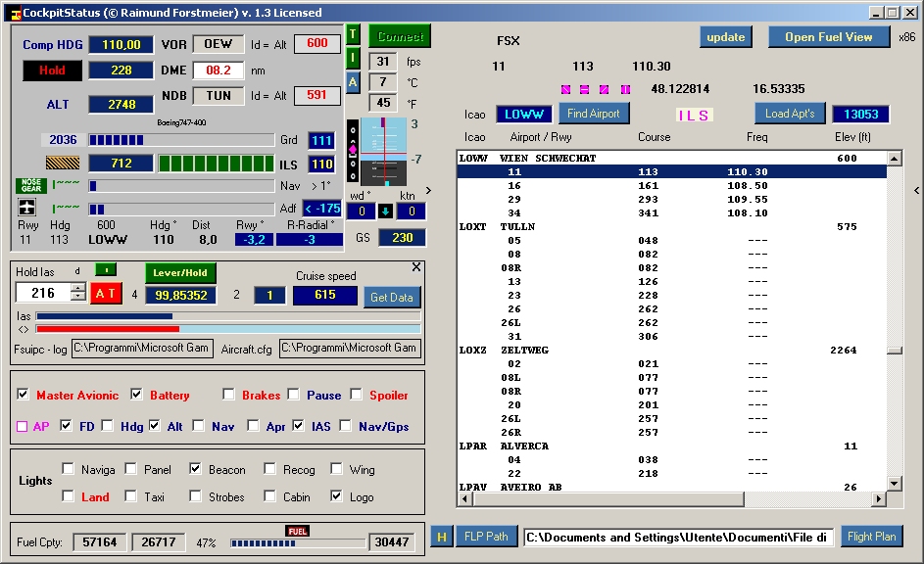Viewport: 924px width, 564px height.
Task: Enable Pause checkbox
Action: [293, 394]
